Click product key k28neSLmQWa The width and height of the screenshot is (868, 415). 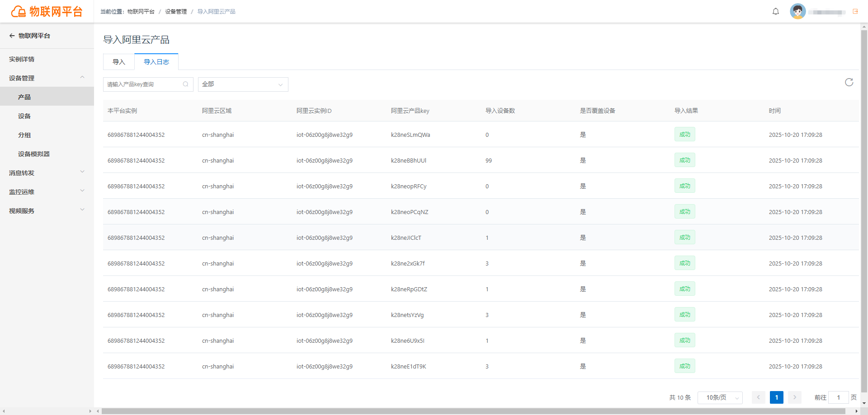[x=410, y=135]
